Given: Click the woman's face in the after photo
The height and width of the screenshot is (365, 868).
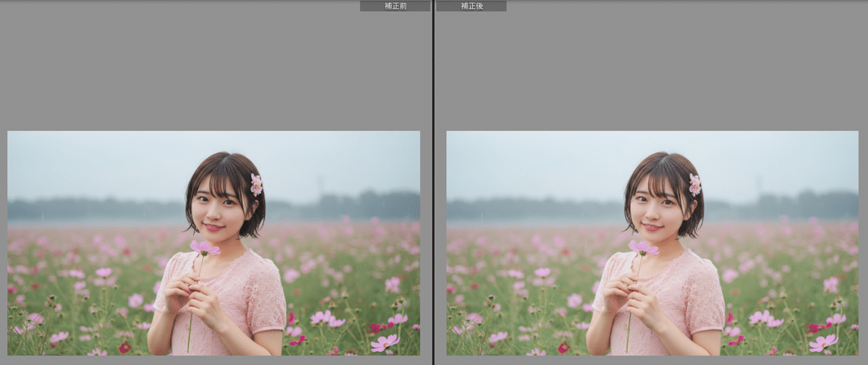Looking at the screenshot, I should point(657,207).
